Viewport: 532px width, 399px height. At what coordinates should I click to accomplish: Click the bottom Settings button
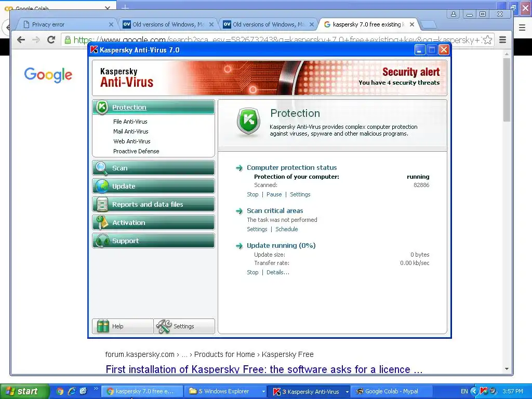pyautogui.click(x=184, y=326)
